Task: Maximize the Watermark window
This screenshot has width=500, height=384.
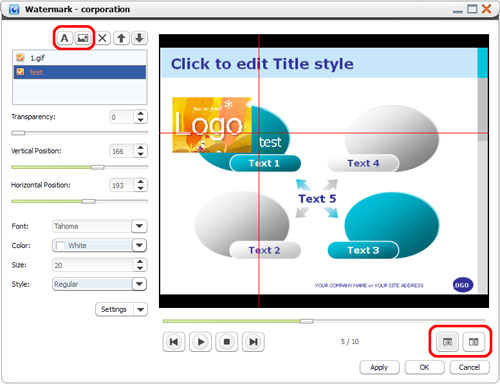Action: click(x=472, y=9)
